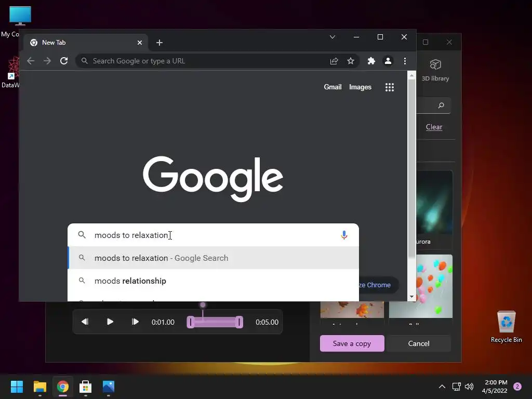532x399 pixels.
Task: Open the Windows Start menu
Action: click(17, 387)
